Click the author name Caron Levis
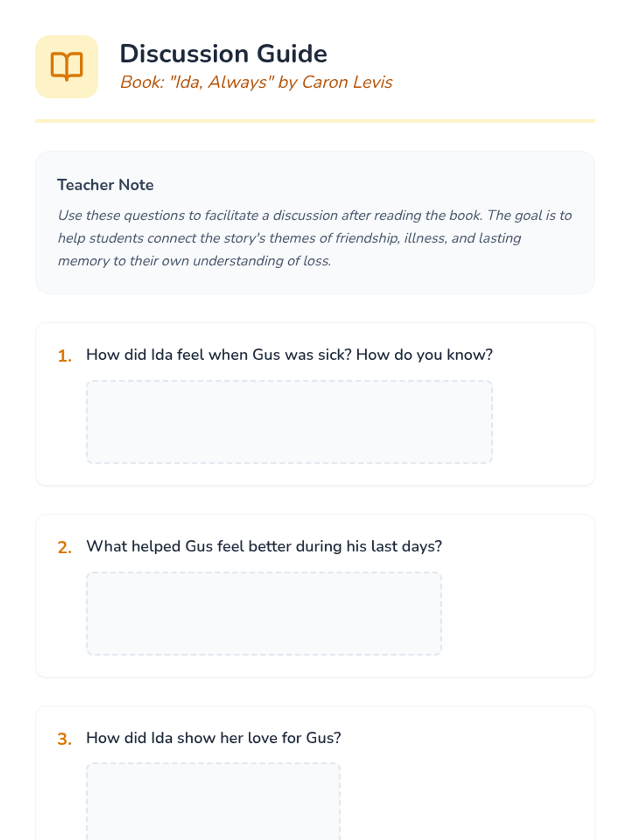Viewport: 630px width, 840px height. point(347,82)
